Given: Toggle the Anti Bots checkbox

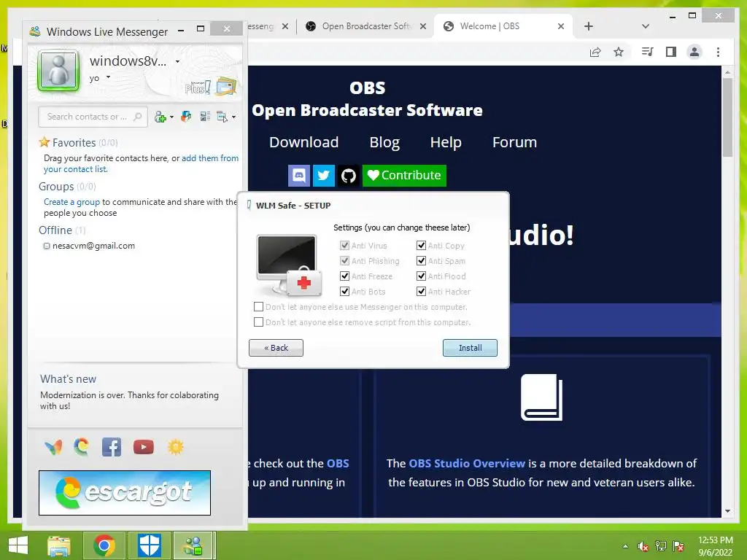Looking at the screenshot, I should [x=345, y=292].
